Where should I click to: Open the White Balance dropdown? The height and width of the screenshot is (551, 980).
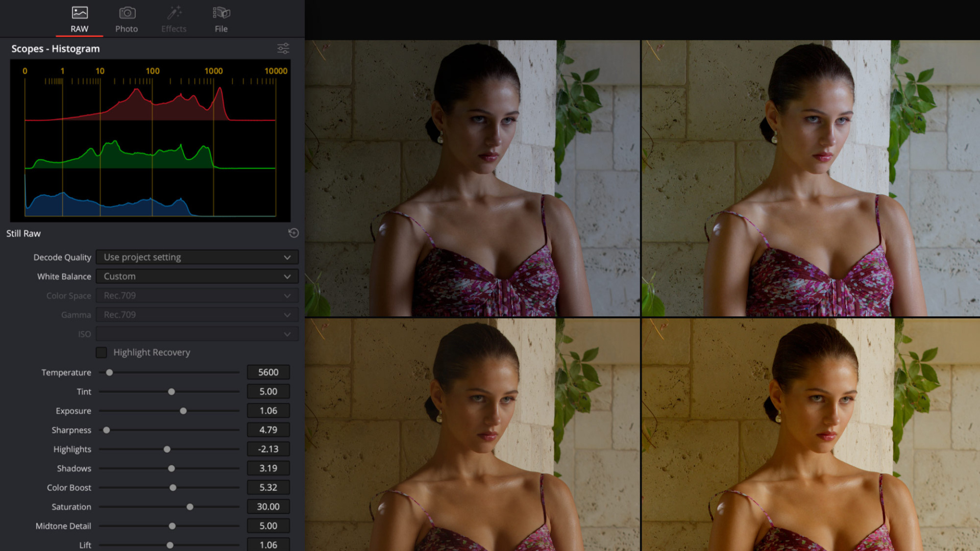click(197, 277)
